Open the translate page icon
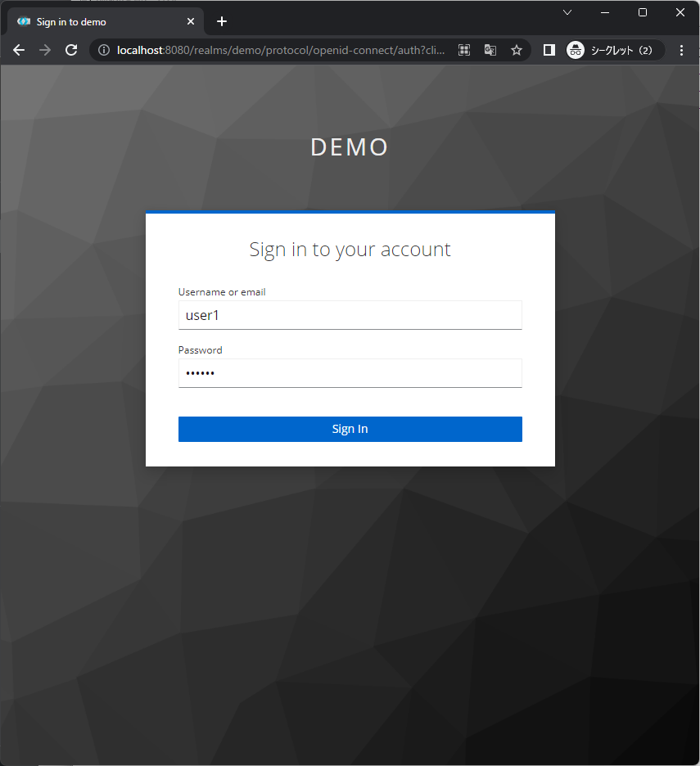Screen dimensions: 700x766 [490, 50]
